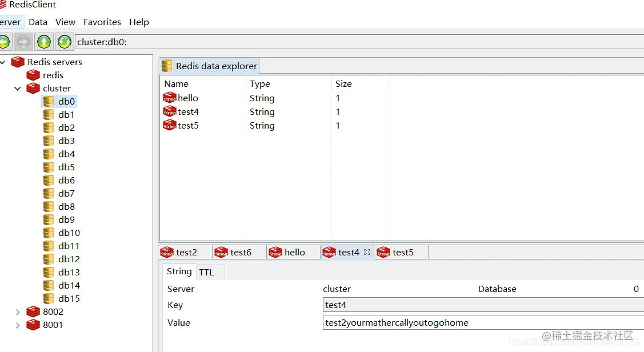The image size is (644, 352).
Task: Expand the 8001 server node
Action: click(17, 325)
